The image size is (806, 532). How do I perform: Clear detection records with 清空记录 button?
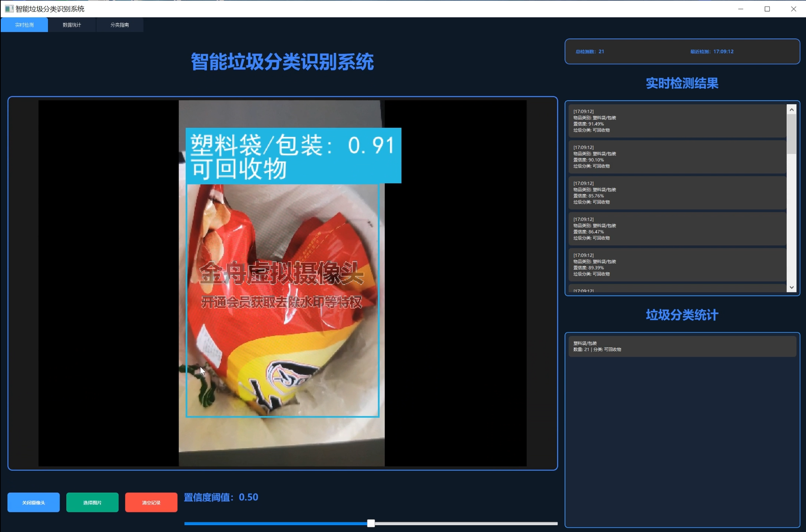click(151, 502)
